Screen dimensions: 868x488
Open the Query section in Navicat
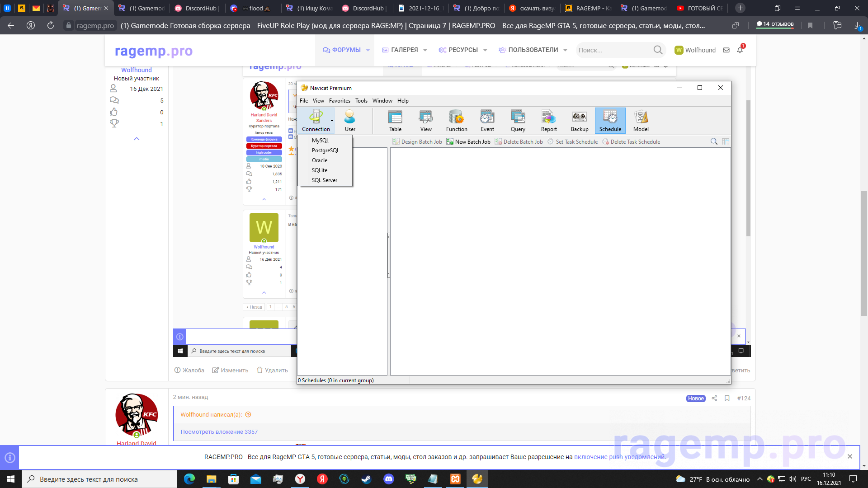coord(518,120)
